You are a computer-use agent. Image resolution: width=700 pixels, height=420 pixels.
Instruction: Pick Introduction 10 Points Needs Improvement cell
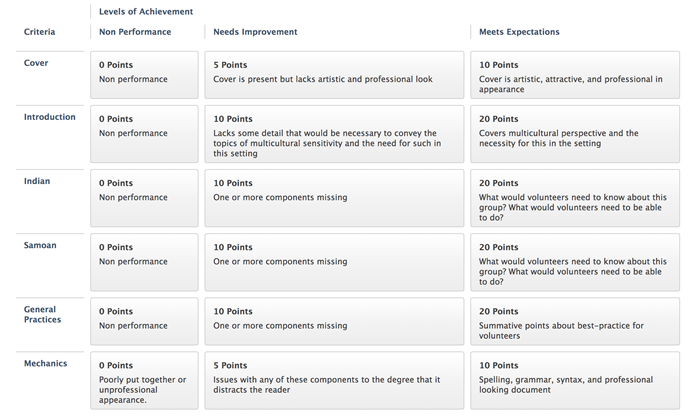[x=334, y=135]
